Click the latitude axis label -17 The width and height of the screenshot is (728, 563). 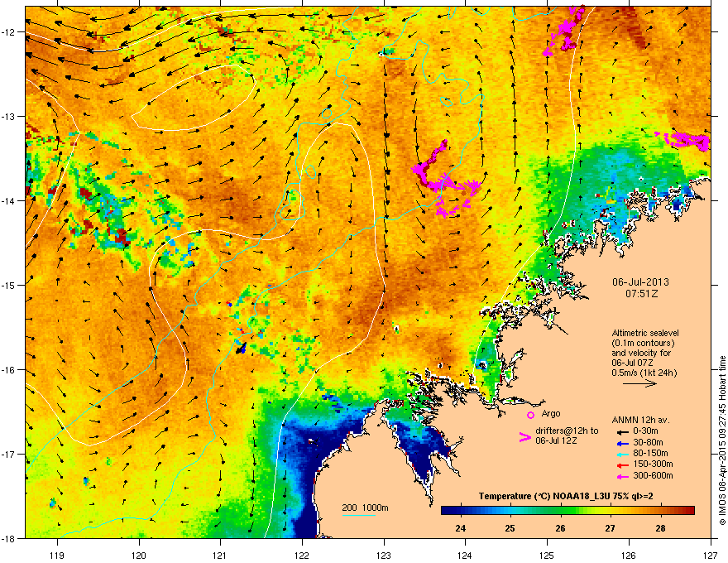(9, 454)
